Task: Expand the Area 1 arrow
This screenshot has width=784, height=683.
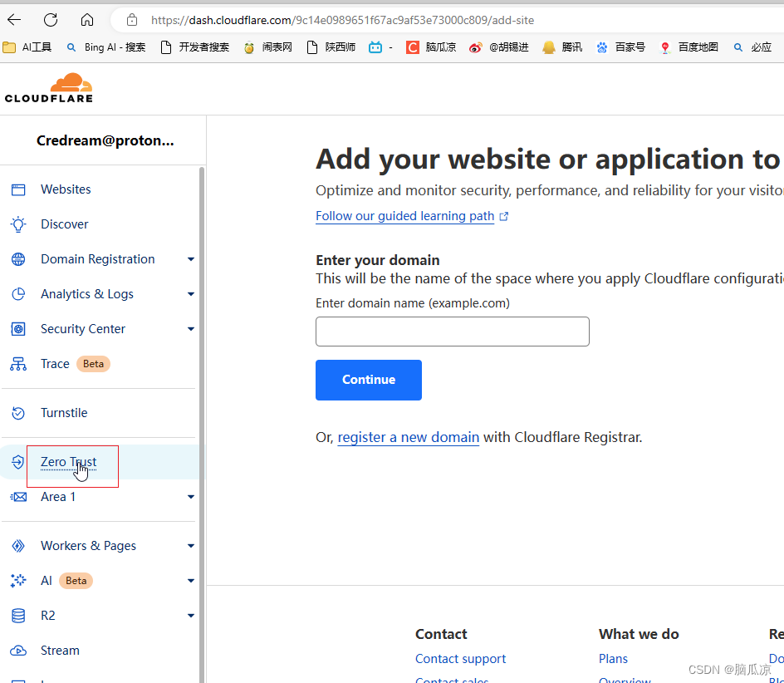Action: click(191, 497)
